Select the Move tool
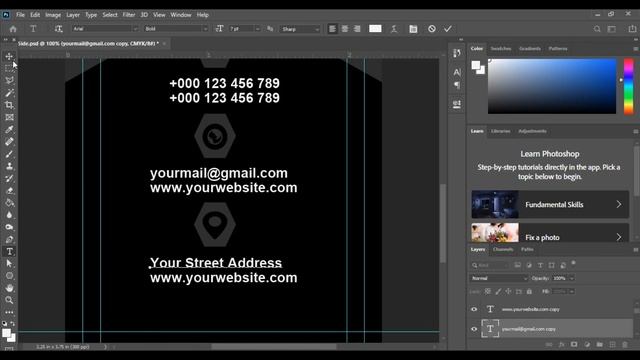Viewport: 640px width, 360px height. [9, 56]
